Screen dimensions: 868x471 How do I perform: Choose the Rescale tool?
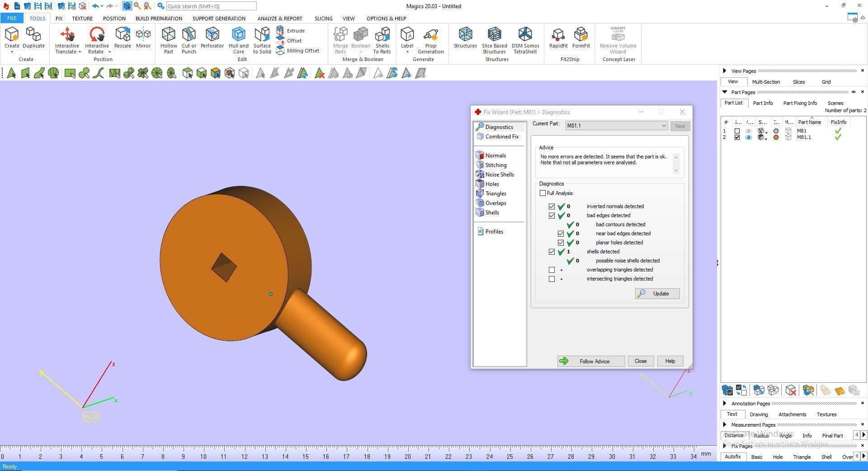(x=123, y=38)
